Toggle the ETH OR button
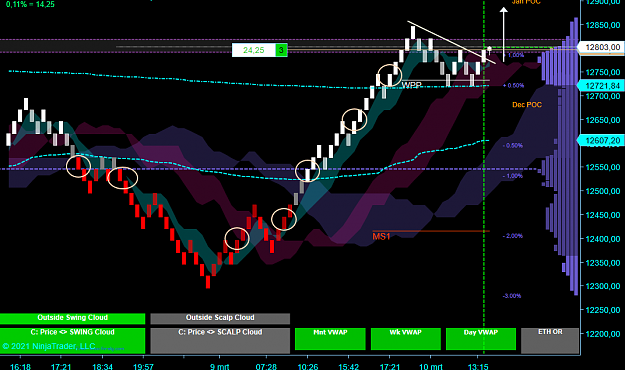The image size is (625, 370). pyautogui.click(x=550, y=340)
